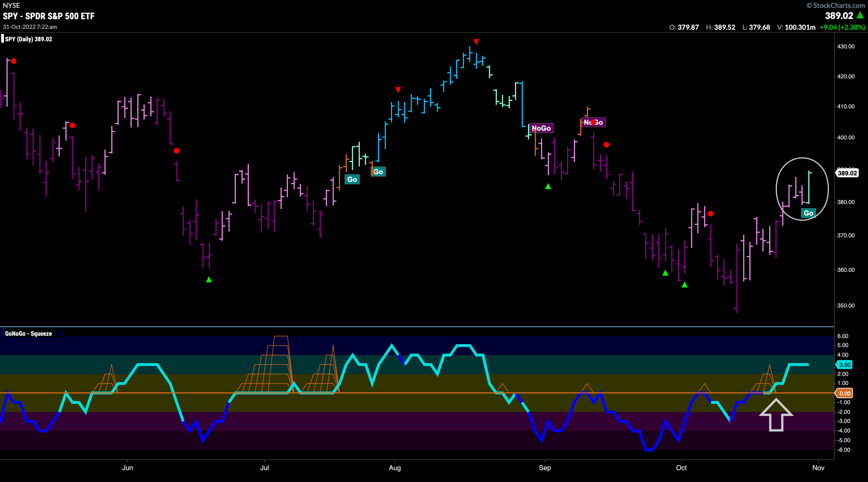Image resolution: width=868 pixels, height=482 pixels.
Task: Click the 370.00 price axis label
Action: [846, 235]
